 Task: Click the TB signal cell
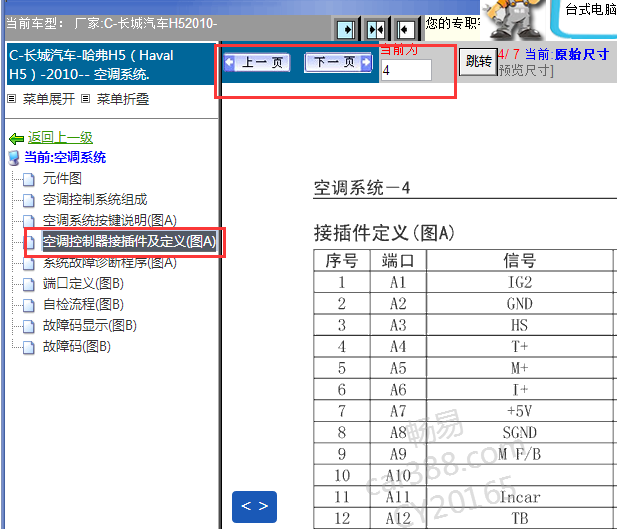coord(519,518)
